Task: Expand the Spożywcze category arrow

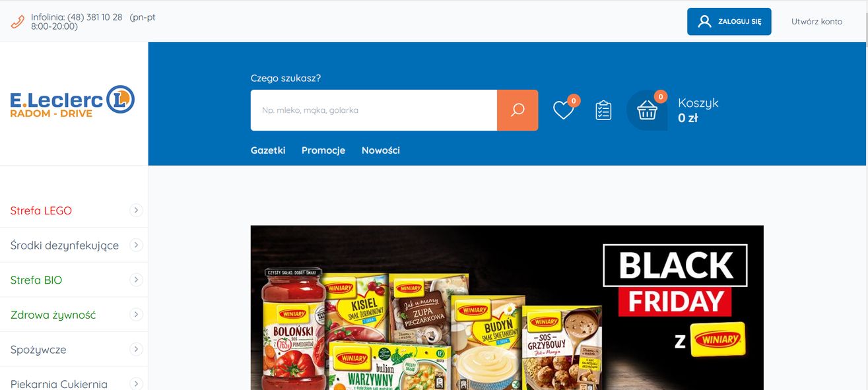Action: pyautogui.click(x=136, y=349)
